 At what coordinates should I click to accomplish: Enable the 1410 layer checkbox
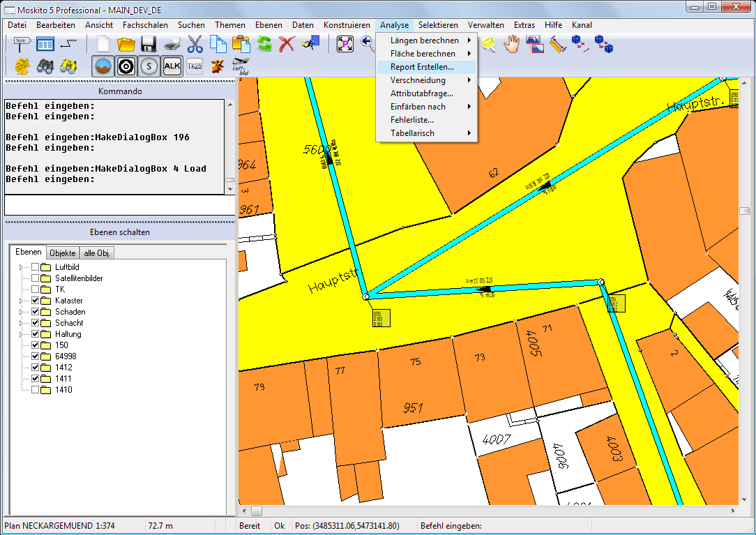(35, 390)
